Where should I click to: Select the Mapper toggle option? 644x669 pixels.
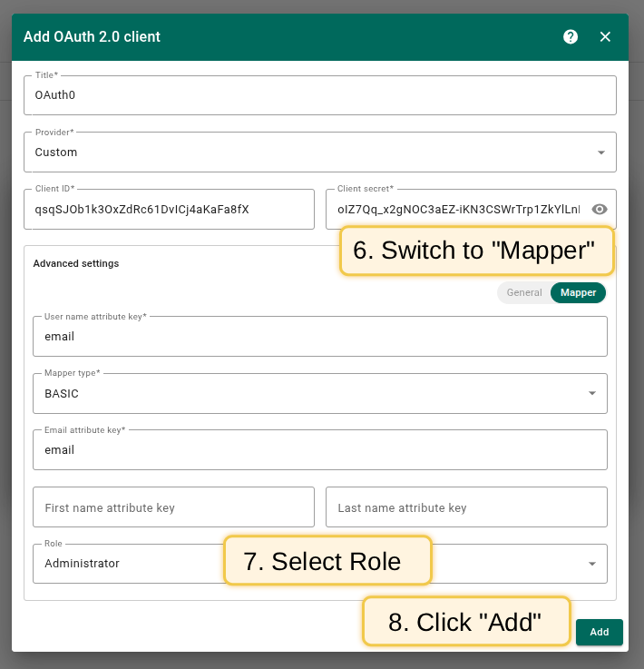pyautogui.click(x=578, y=292)
